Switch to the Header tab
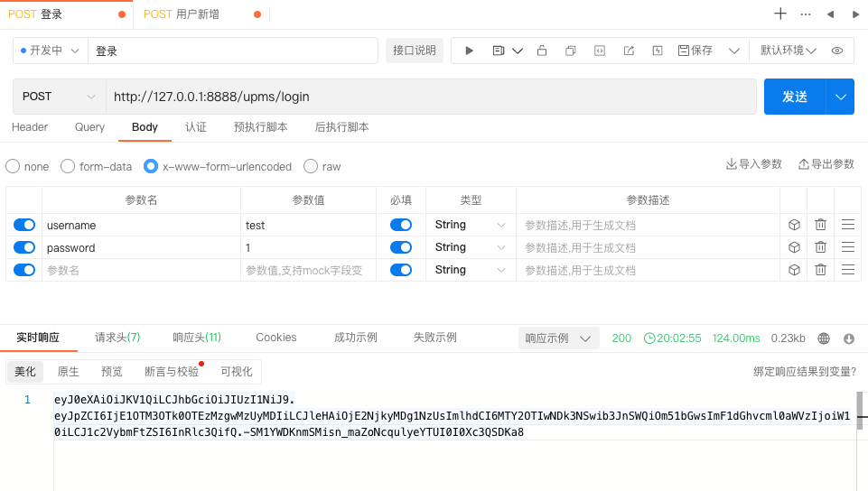This screenshot has height=491, width=868. [30, 127]
